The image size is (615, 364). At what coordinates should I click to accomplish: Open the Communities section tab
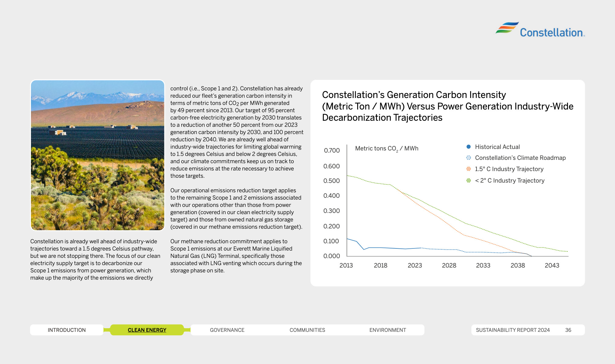point(307,330)
